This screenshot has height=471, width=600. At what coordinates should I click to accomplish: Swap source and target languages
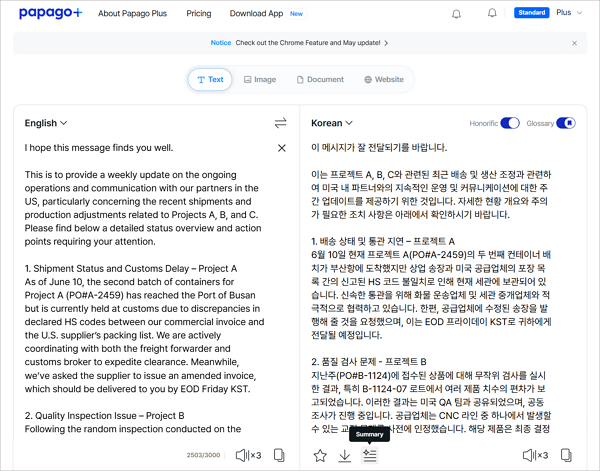click(281, 123)
